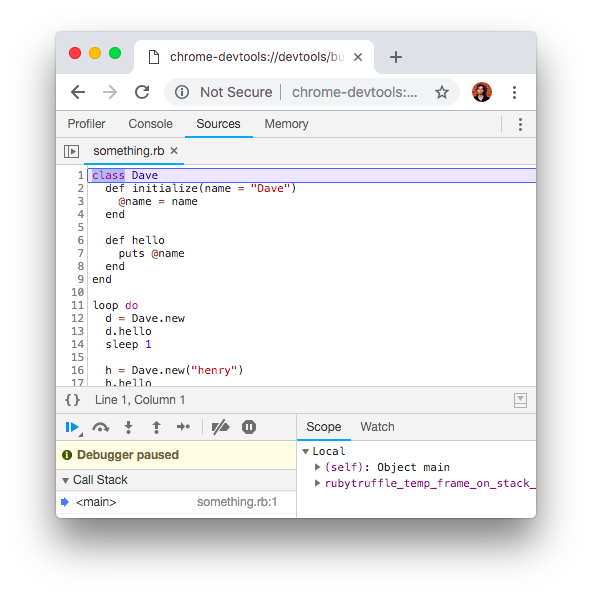This screenshot has width=592, height=598.
Task: Collapse the Call Stack section
Action: tap(65, 481)
